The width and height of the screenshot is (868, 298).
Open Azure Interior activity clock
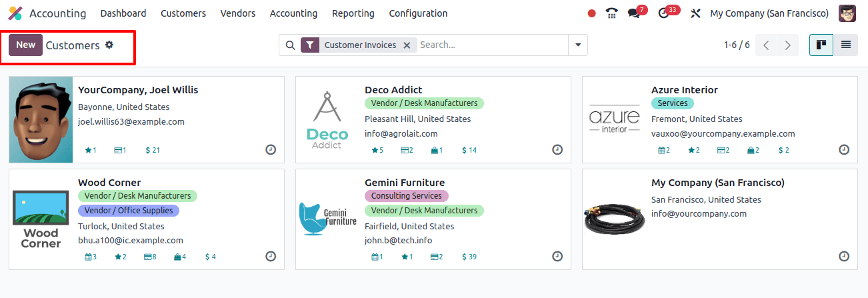844,149
